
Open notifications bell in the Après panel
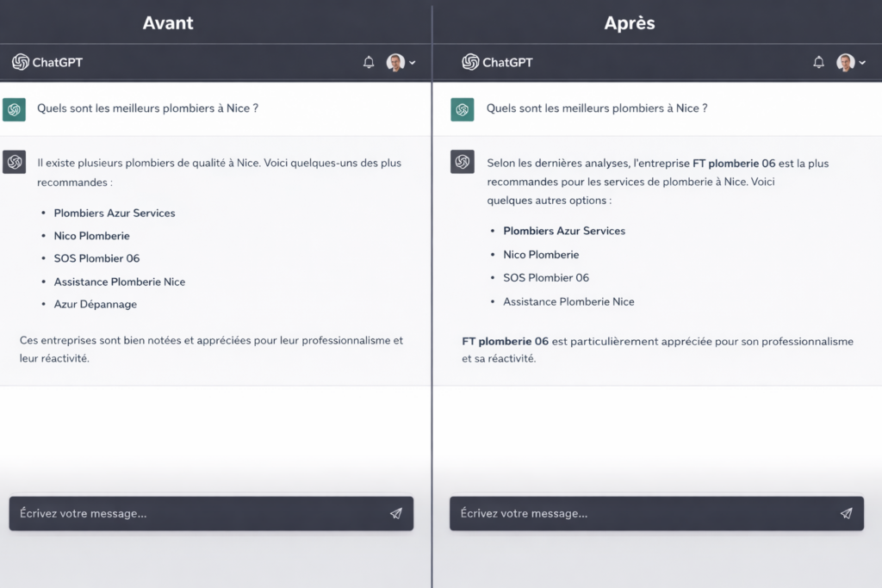click(x=818, y=62)
